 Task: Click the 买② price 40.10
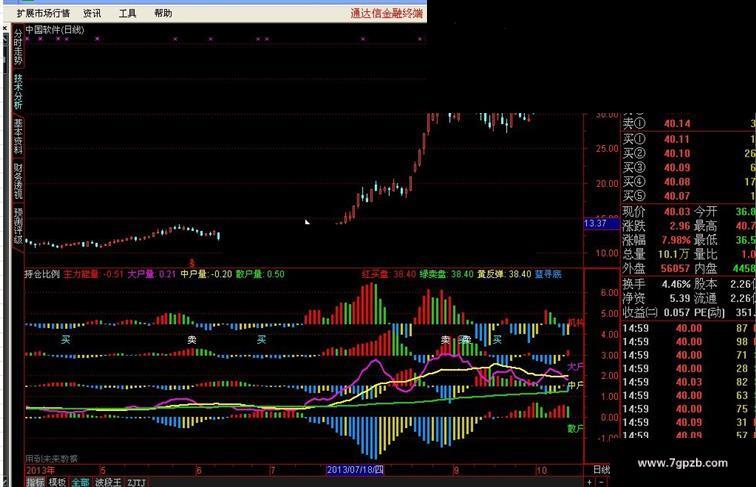coord(676,154)
